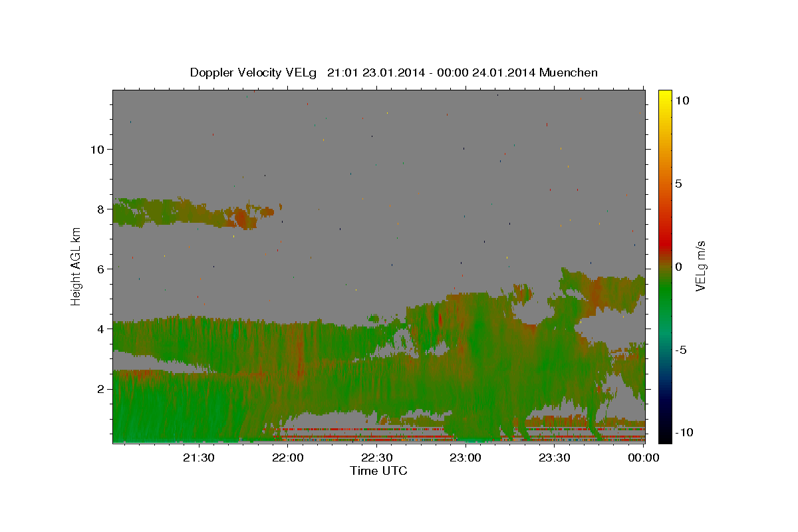Viewport: 798px width, 532px height.
Task: Click the 'Time UTC' axis label
Action: 378,471
